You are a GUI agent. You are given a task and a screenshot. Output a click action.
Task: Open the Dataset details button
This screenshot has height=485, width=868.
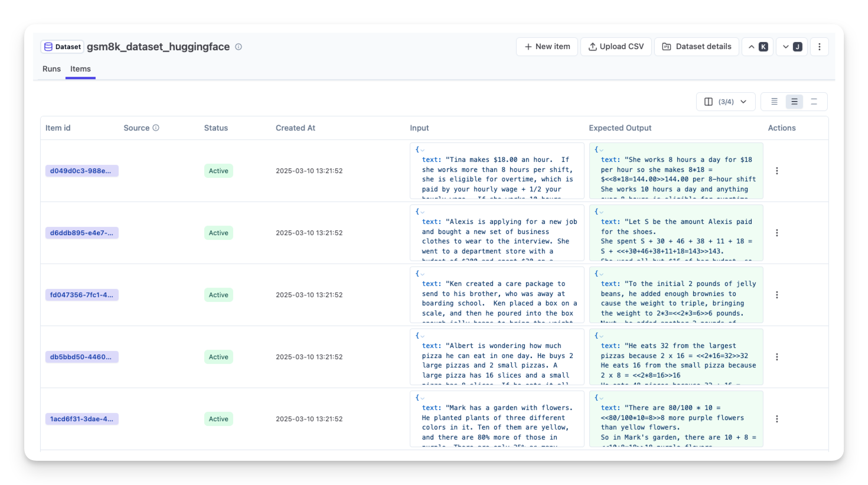pos(696,47)
